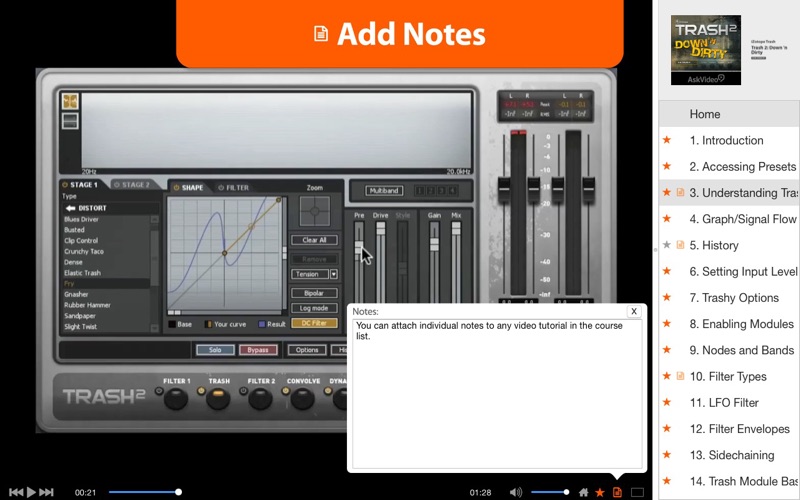Click the Bipolar button
Image resolution: width=800 pixels, height=500 pixels.
[x=314, y=293]
